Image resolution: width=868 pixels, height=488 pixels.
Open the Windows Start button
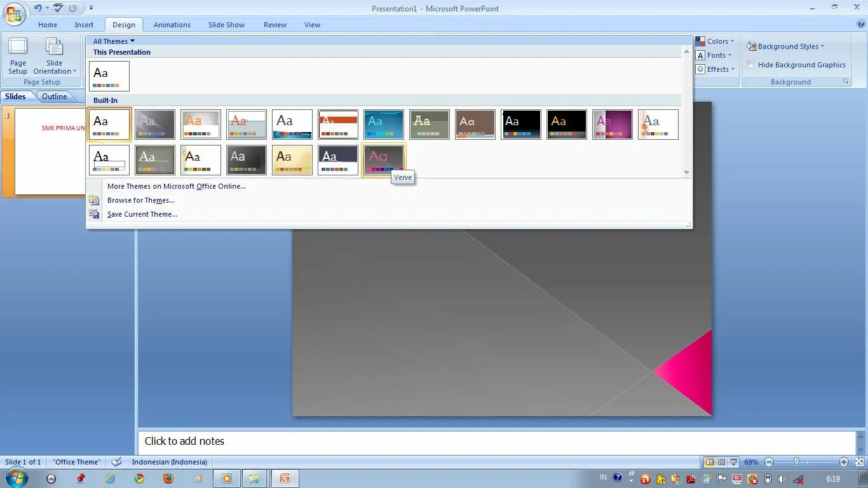point(15,478)
